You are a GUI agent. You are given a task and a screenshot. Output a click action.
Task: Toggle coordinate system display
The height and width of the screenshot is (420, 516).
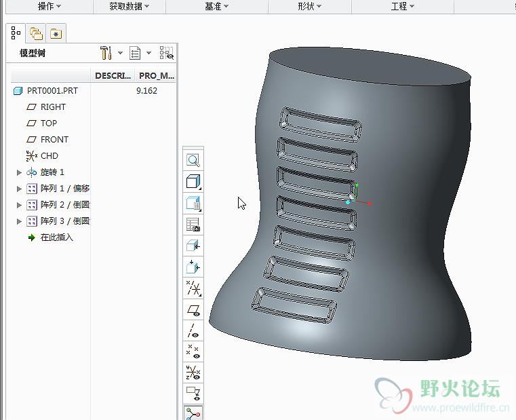(193, 373)
